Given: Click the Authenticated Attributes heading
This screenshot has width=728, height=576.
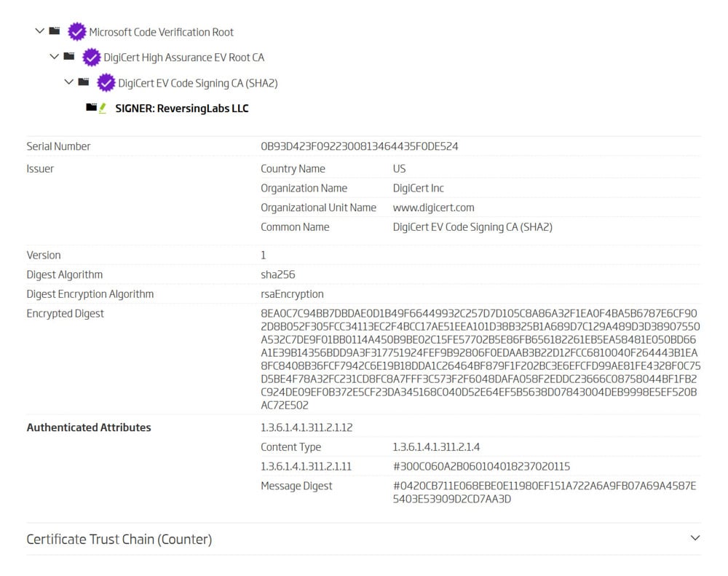Looking at the screenshot, I should click(89, 427).
